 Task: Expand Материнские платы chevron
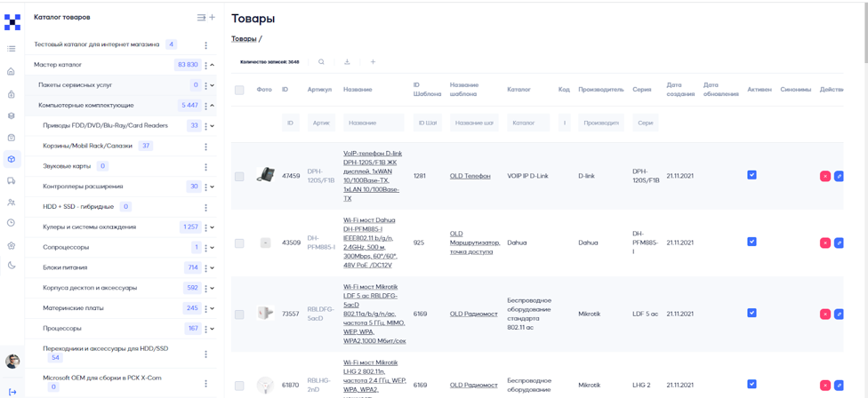click(213, 308)
